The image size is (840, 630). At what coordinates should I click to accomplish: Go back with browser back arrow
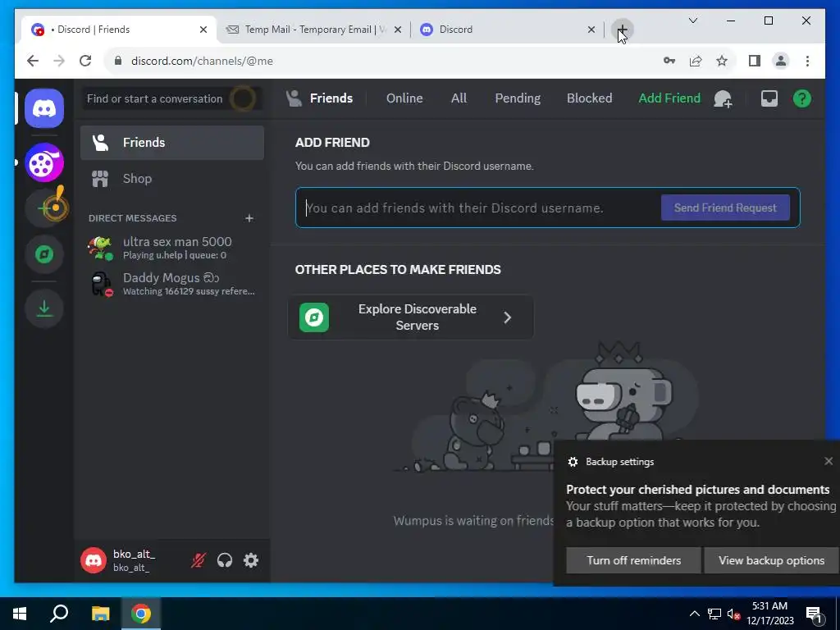[x=33, y=61]
